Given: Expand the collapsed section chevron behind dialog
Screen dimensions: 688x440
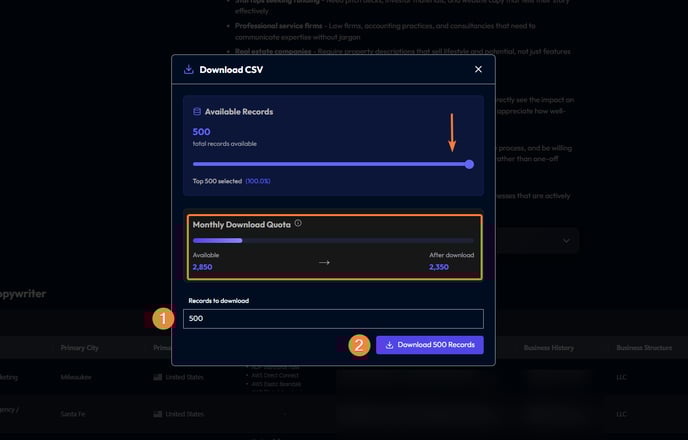Looking at the screenshot, I should pos(566,241).
